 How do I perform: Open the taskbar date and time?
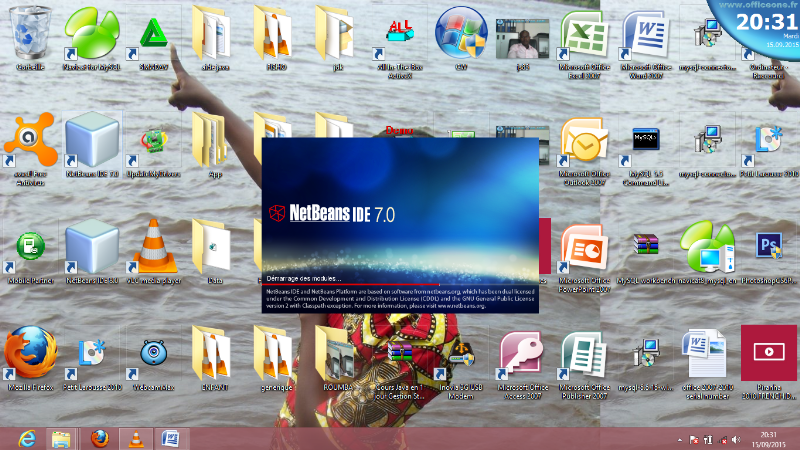[769, 439]
